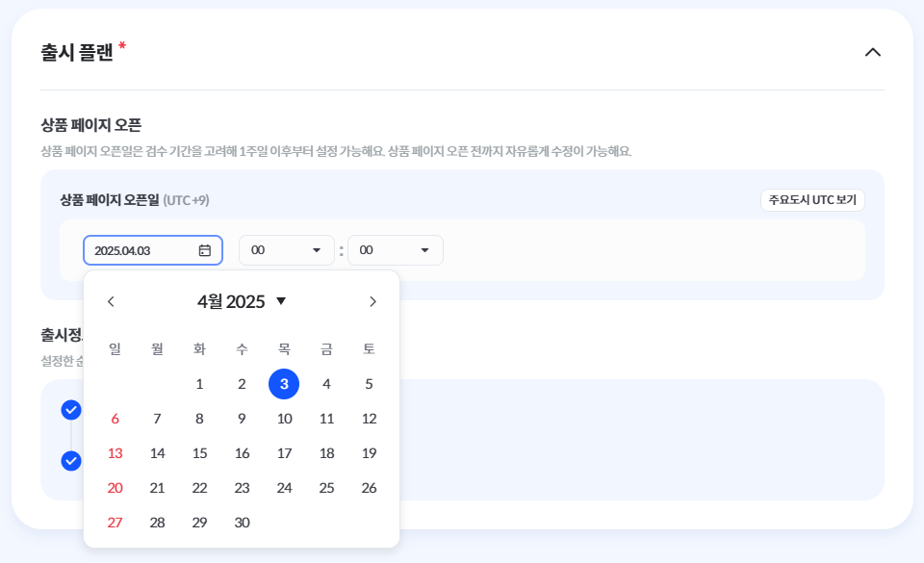Go to the next month arrow
This screenshot has height=563, width=924.
coord(372,301)
